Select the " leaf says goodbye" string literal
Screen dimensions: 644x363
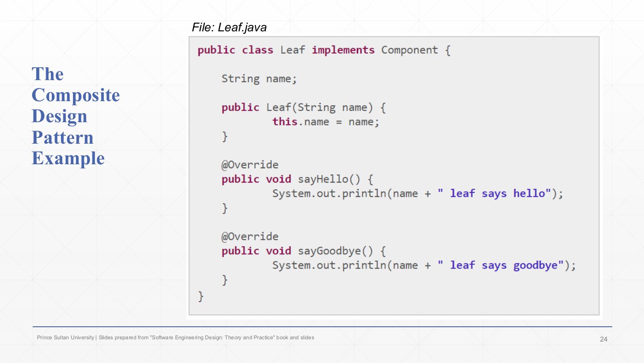tap(501, 265)
